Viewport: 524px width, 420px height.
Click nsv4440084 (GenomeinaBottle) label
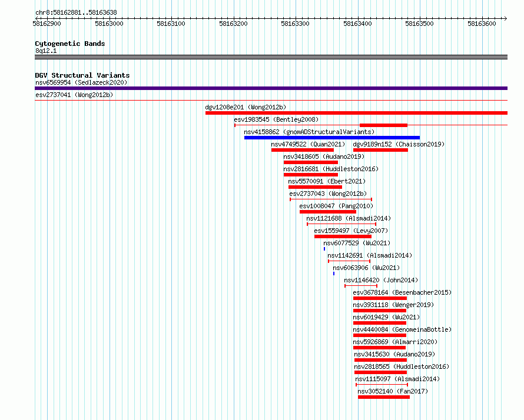tap(402, 329)
